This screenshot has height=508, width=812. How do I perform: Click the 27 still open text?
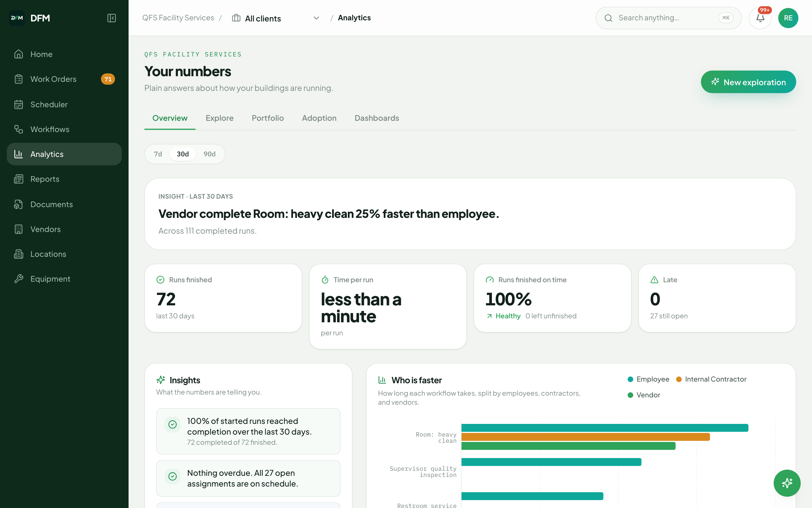[669, 316]
